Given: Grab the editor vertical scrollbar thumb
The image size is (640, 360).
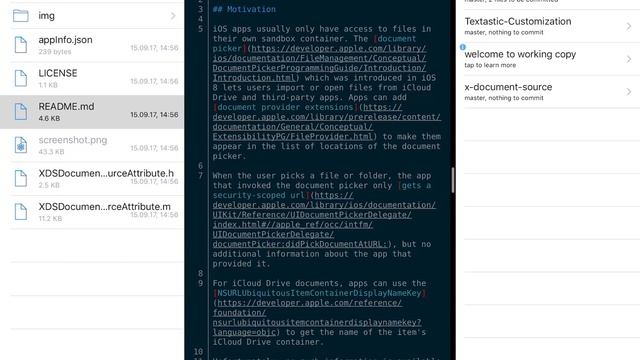Looking at the screenshot, I should tap(453, 180).
